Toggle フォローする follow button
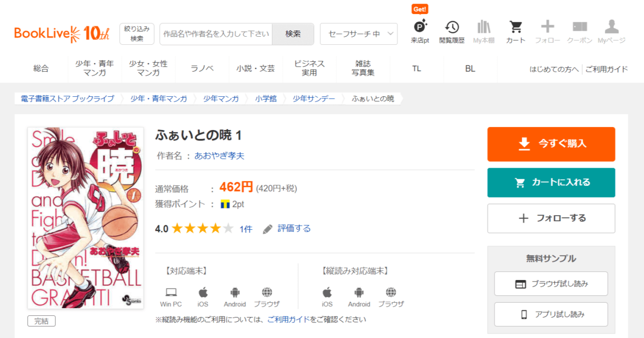 tap(551, 218)
